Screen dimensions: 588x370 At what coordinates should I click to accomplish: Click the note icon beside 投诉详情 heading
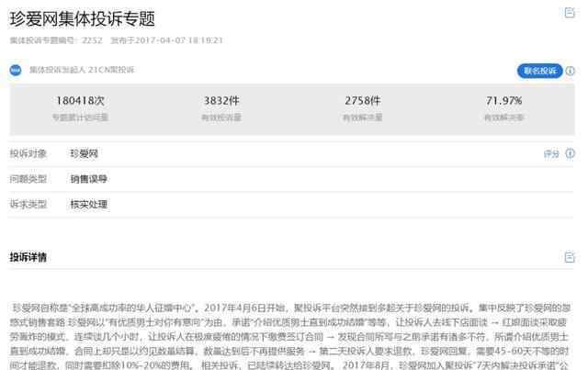(x=570, y=257)
